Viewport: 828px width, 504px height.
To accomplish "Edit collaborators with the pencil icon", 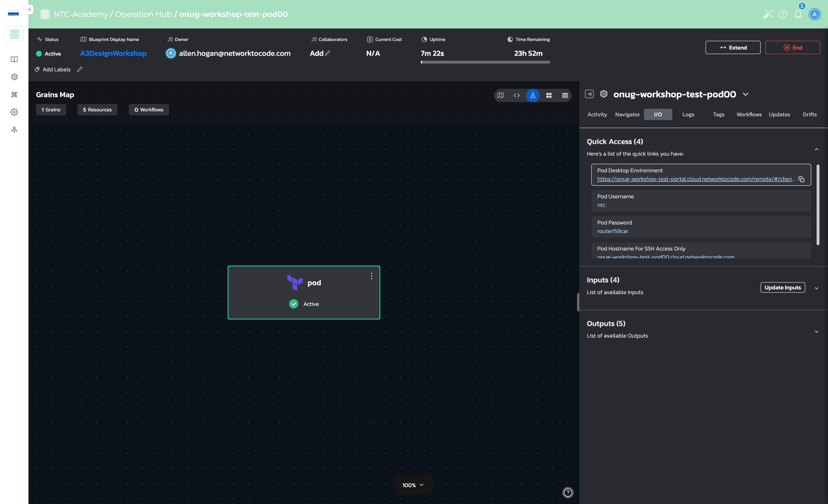I will (x=328, y=53).
